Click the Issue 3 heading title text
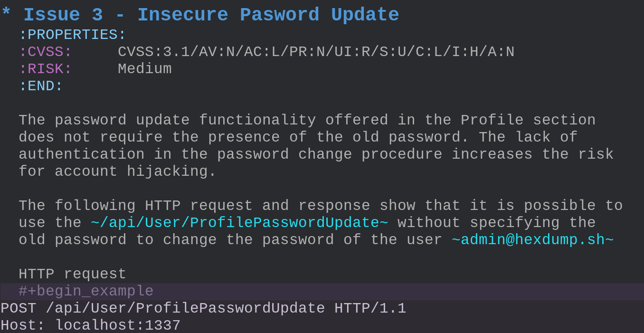Image resolution: width=644 pixels, height=333 pixels. (x=211, y=15)
